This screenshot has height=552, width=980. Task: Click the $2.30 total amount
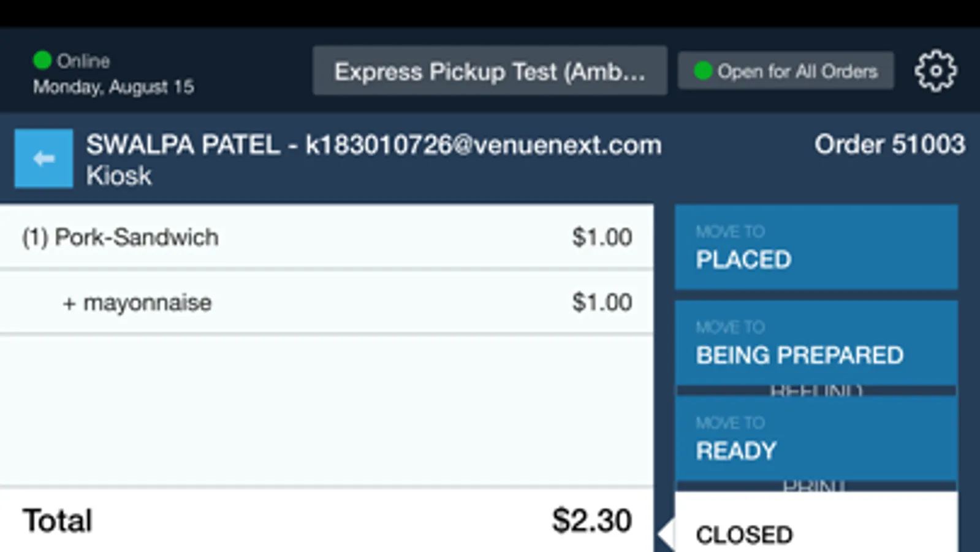click(591, 520)
